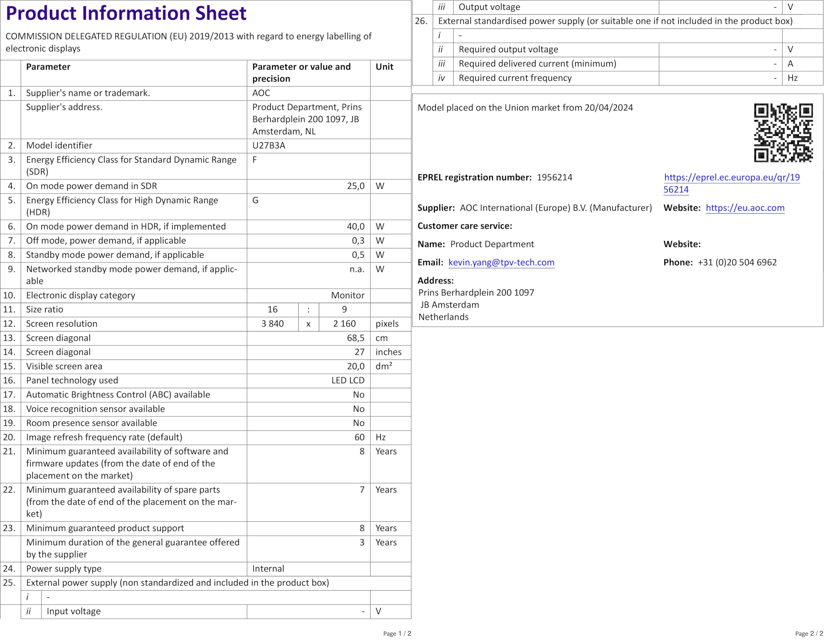Click the Product Information Sheet title
824x644 pixels.
126,13
